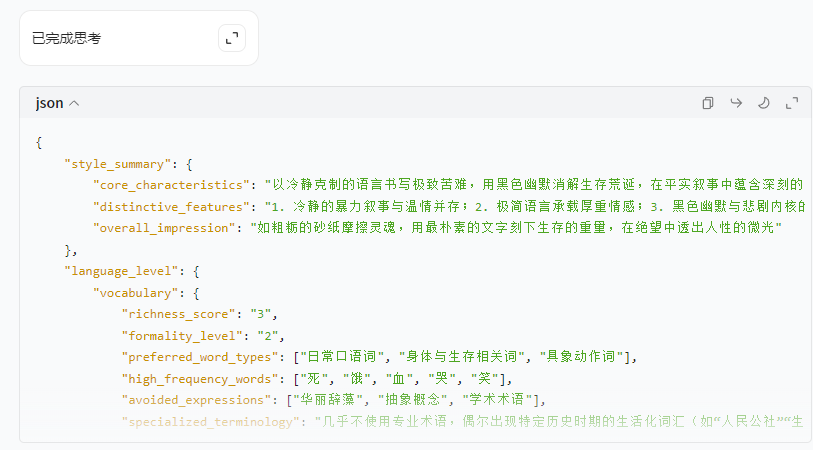Click the "华丽辞藻" avoided expression
Screen dimensions: 813x450
tap(328, 400)
